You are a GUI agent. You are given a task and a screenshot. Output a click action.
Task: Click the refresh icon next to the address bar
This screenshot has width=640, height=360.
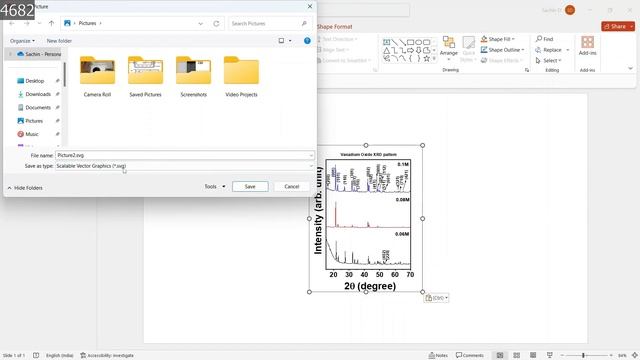coord(216,23)
